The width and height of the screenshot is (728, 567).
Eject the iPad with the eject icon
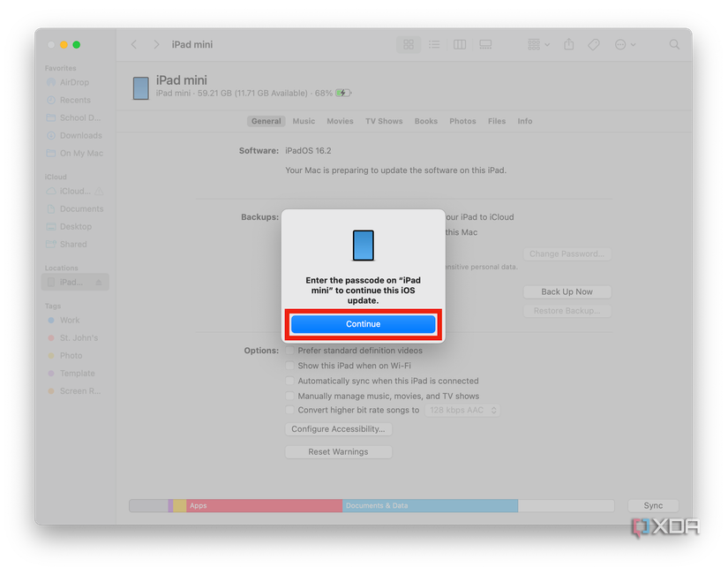(99, 282)
